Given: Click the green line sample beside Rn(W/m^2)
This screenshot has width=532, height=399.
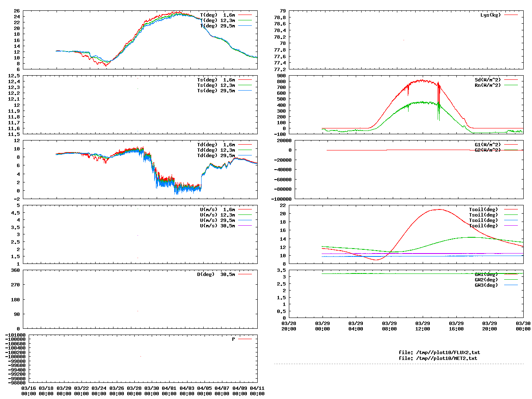Looking at the screenshot, I should tap(511, 85).
